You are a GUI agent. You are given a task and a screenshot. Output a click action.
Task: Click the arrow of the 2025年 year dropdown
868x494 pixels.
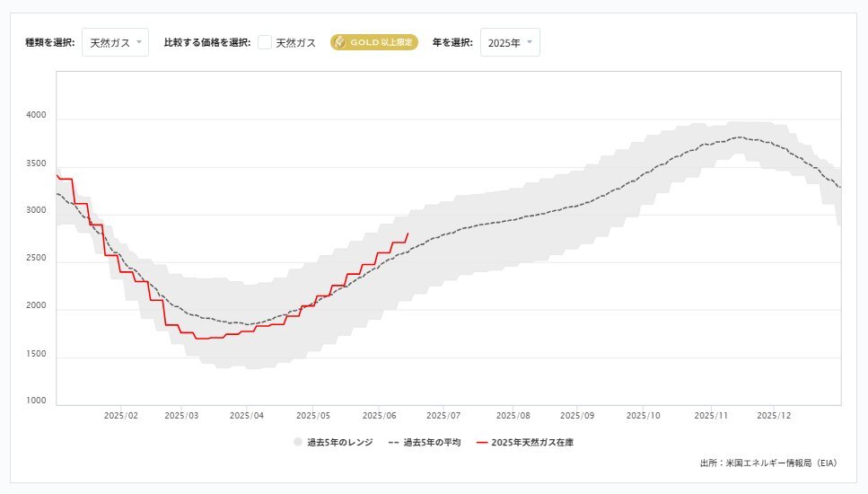point(530,42)
